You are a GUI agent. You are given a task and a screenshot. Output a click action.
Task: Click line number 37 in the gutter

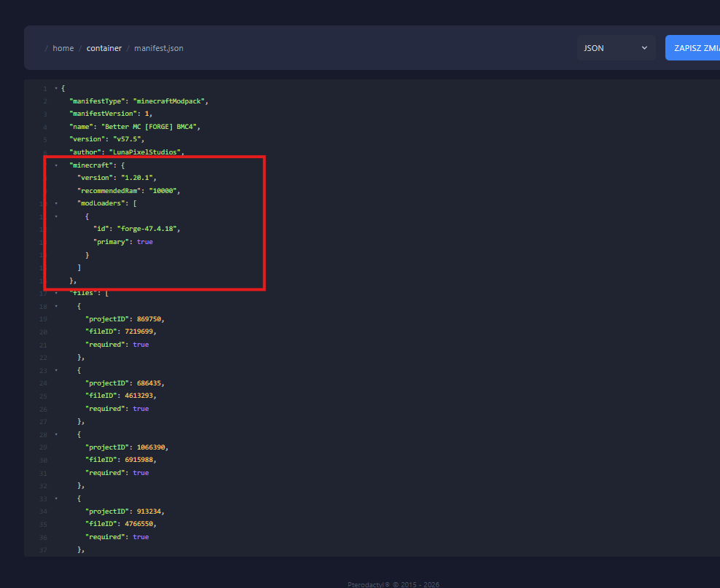pos(43,550)
